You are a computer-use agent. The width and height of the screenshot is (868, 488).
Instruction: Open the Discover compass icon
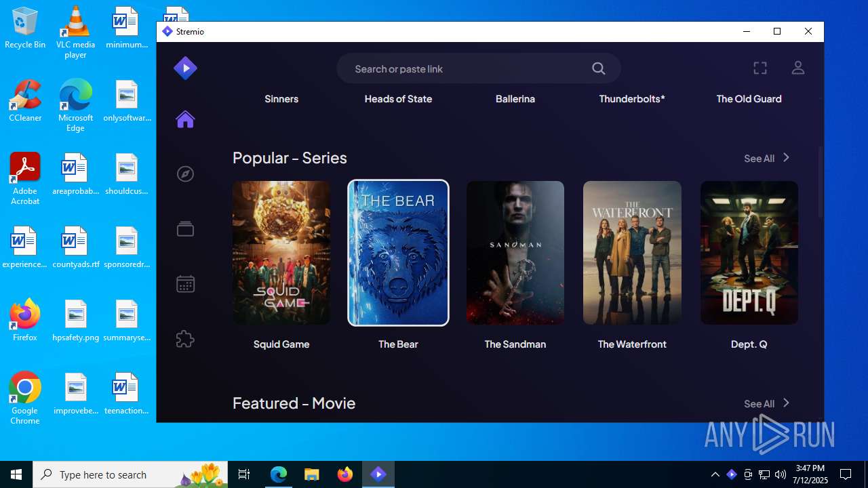(x=185, y=174)
